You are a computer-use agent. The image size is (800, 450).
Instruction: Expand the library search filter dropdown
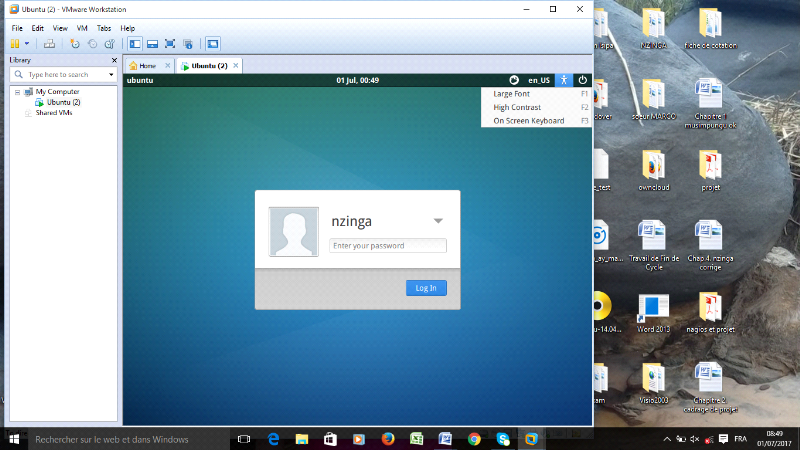tap(111, 75)
